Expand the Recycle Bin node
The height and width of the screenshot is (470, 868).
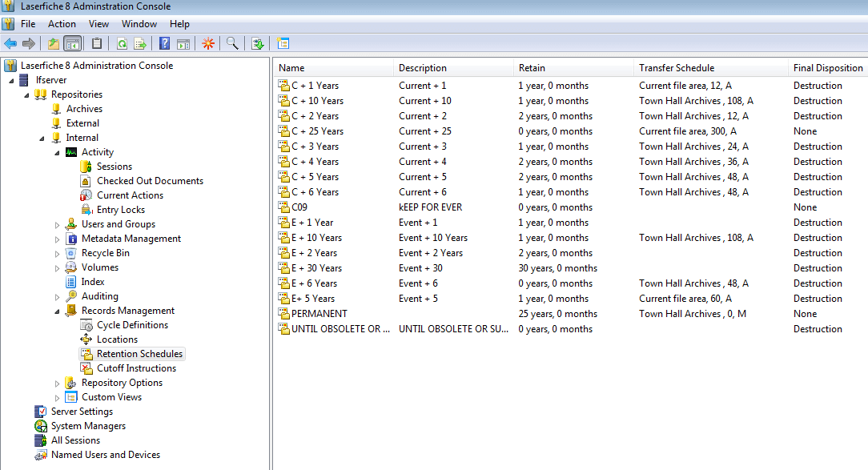57,254
